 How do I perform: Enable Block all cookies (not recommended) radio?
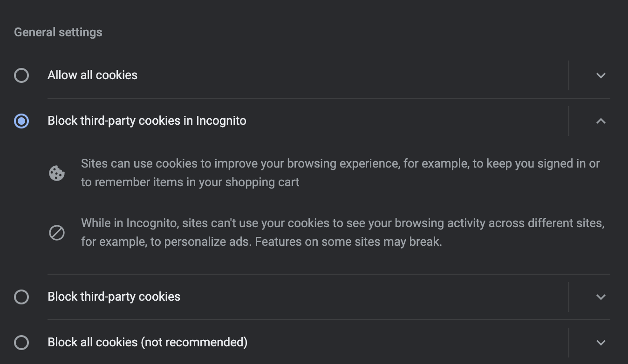point(21,343)
